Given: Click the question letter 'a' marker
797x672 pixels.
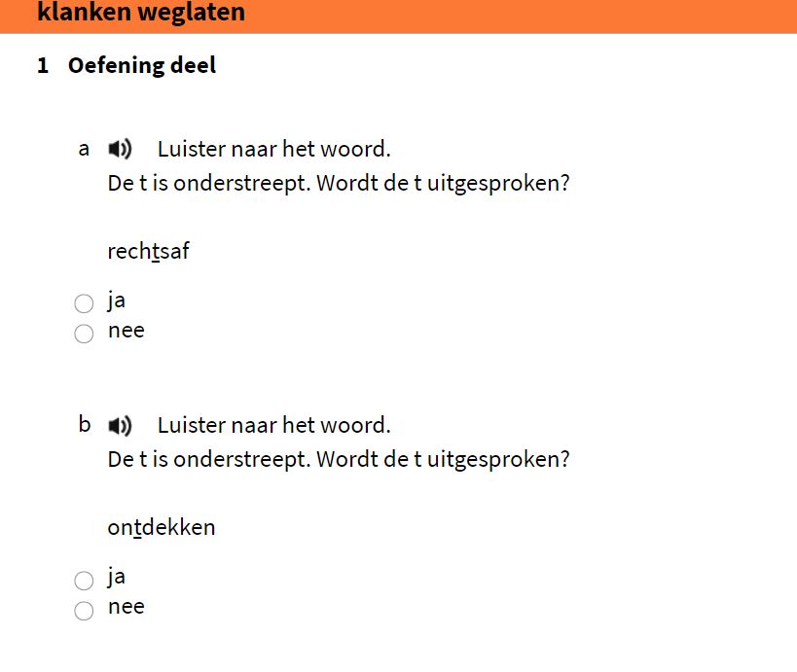Looking at the screenshot, I should 84,150.
